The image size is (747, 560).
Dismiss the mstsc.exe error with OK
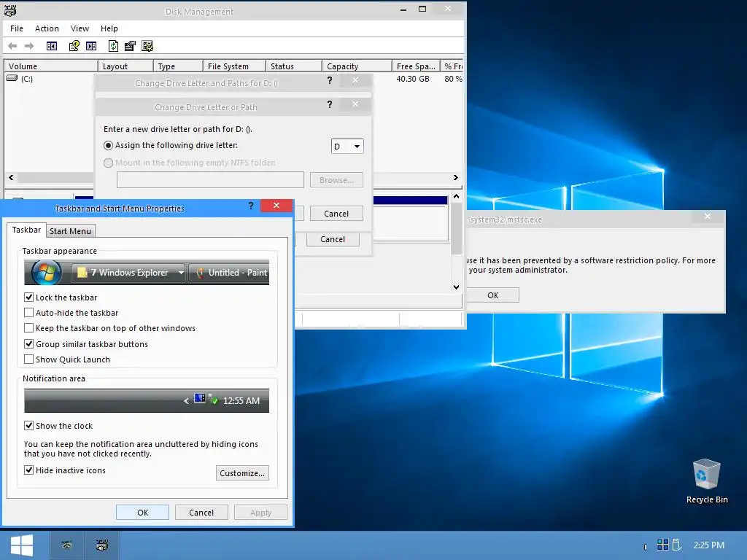[492, 295]
